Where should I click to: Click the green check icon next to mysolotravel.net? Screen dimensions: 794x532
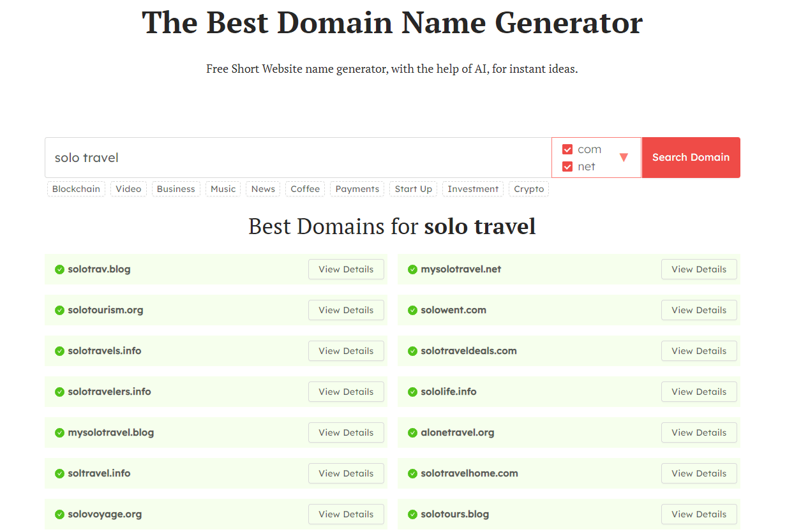coord(412,269)
